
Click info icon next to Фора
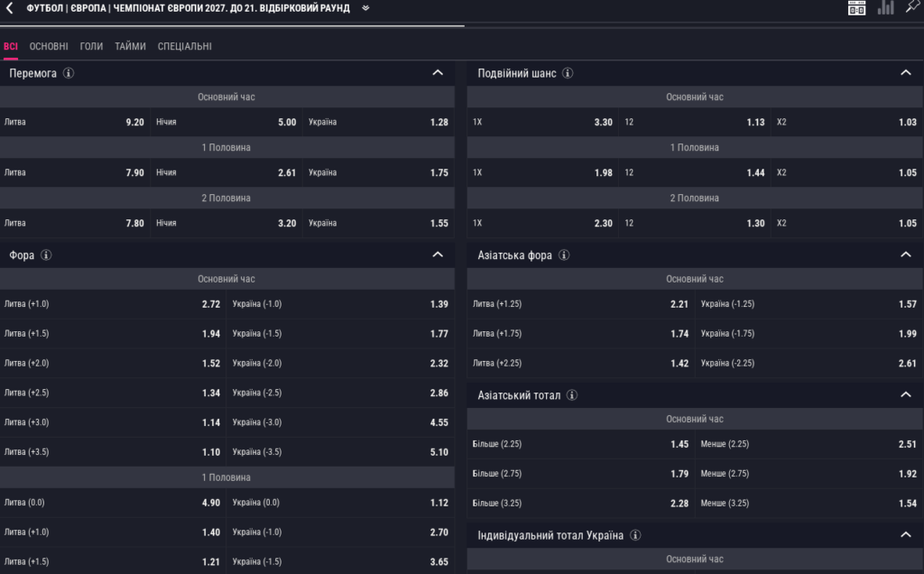[x=46, y=255]
